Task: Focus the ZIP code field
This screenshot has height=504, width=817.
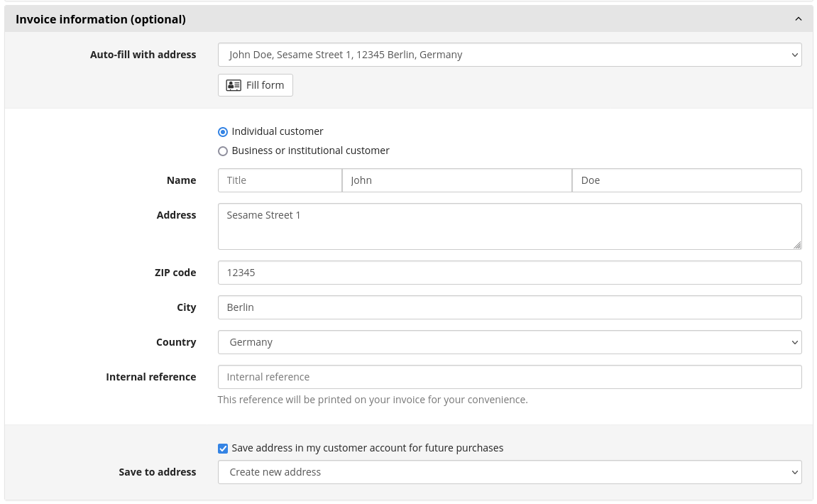Action: 509,273
